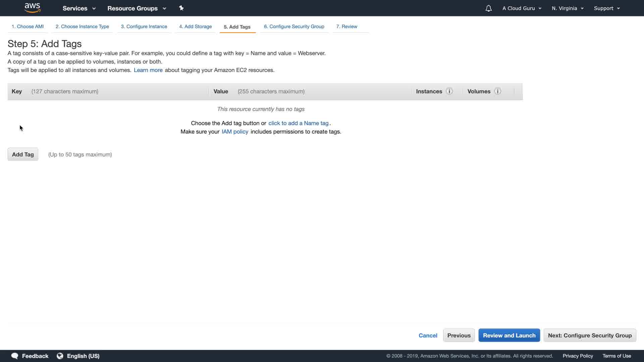The width and height of the screenshot is (644, 362).
Task: Click the Feedback speech bubble icon
Action: coord(15,356)
